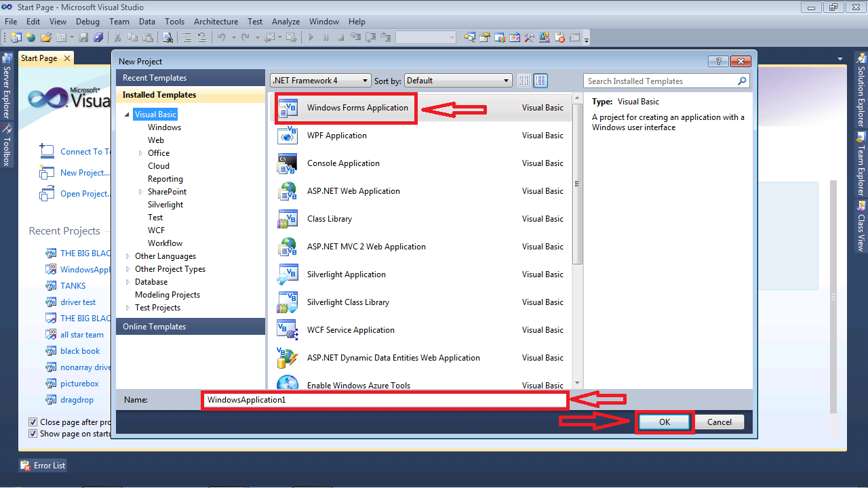Viewport: 868px width, 488px height.
Task: Open the Sort by Default dropdown
Action: (458, 81)
